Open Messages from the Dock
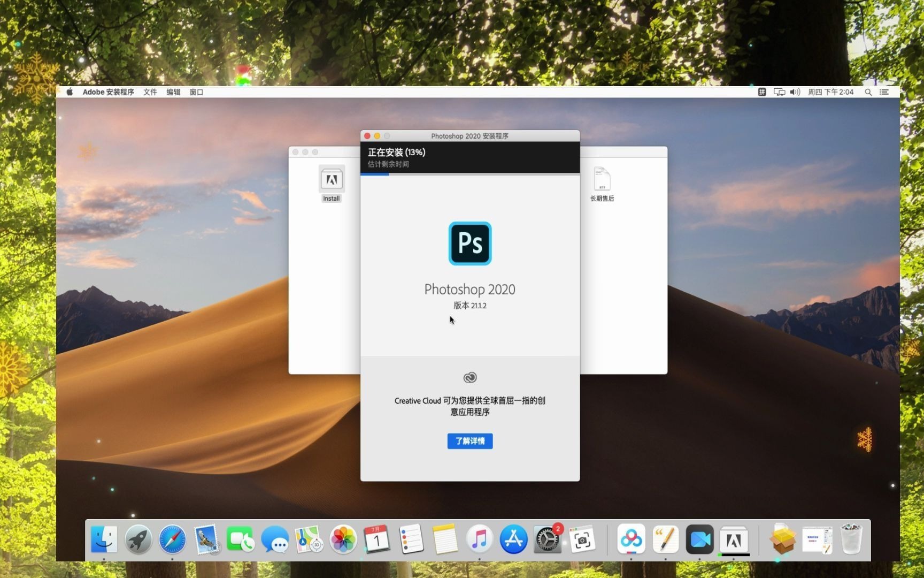924x578 pixels. pyautogui.click(x=275, y=539)
